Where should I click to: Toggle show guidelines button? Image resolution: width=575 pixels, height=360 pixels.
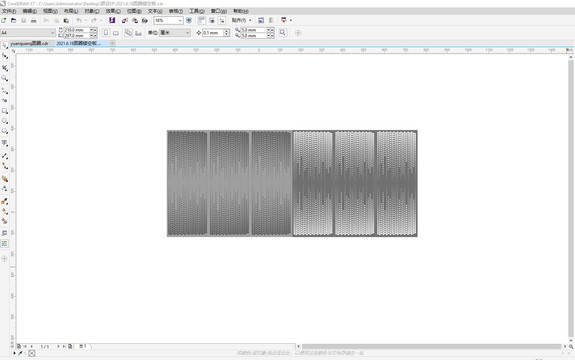click(222, 21)
